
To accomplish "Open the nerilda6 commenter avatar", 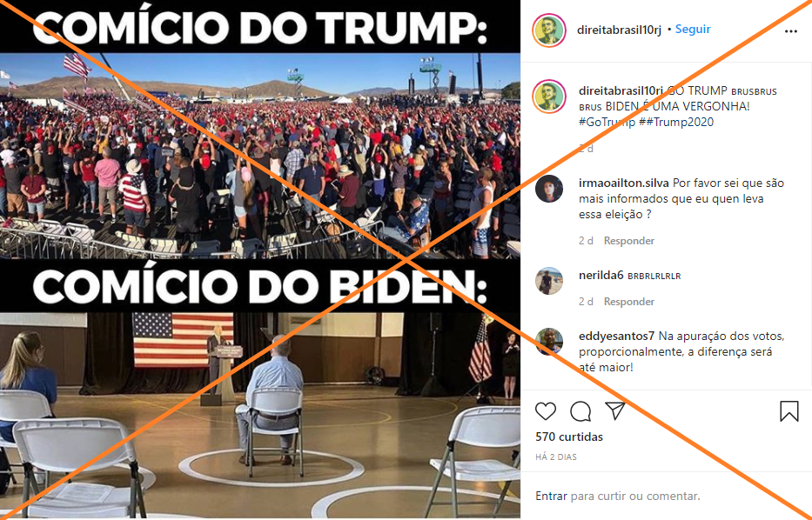I will (x=549, y=281).
